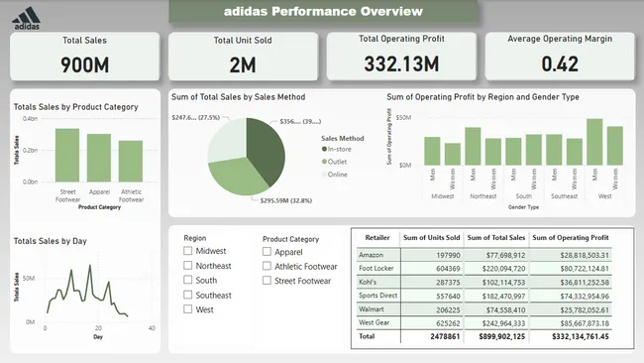This screenshot has height=363, width=644.
Task: Select the Kohl's retailer cell
Action: coord(378,282)
